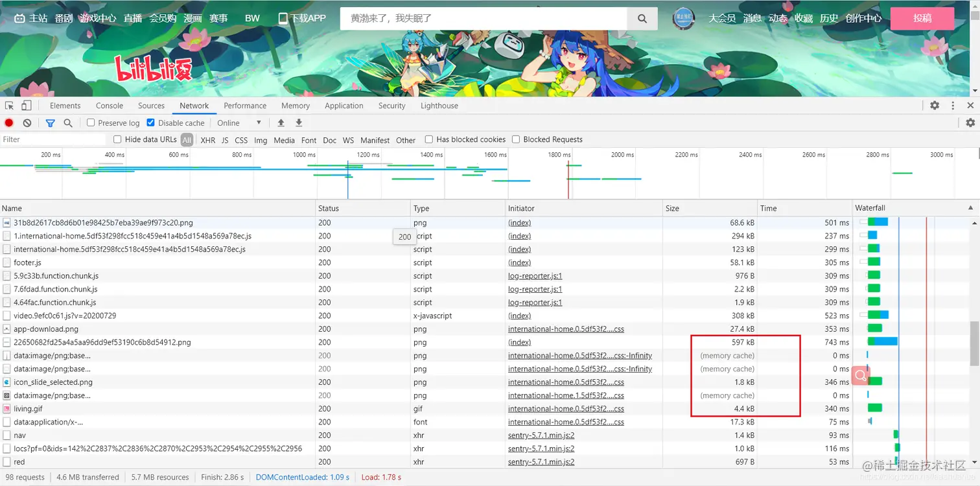Filter requests by Img type
980x486 pixels.
click(x=261, y=140)
